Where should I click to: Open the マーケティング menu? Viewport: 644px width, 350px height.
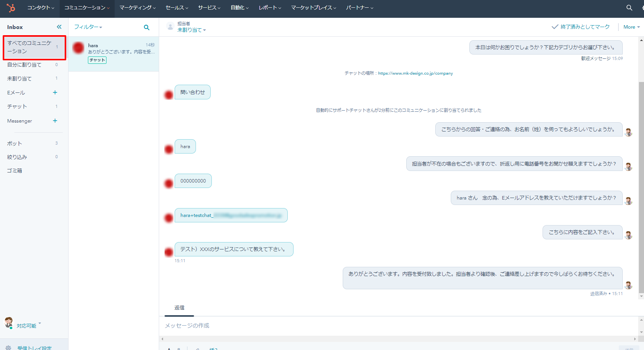(137, 8)
